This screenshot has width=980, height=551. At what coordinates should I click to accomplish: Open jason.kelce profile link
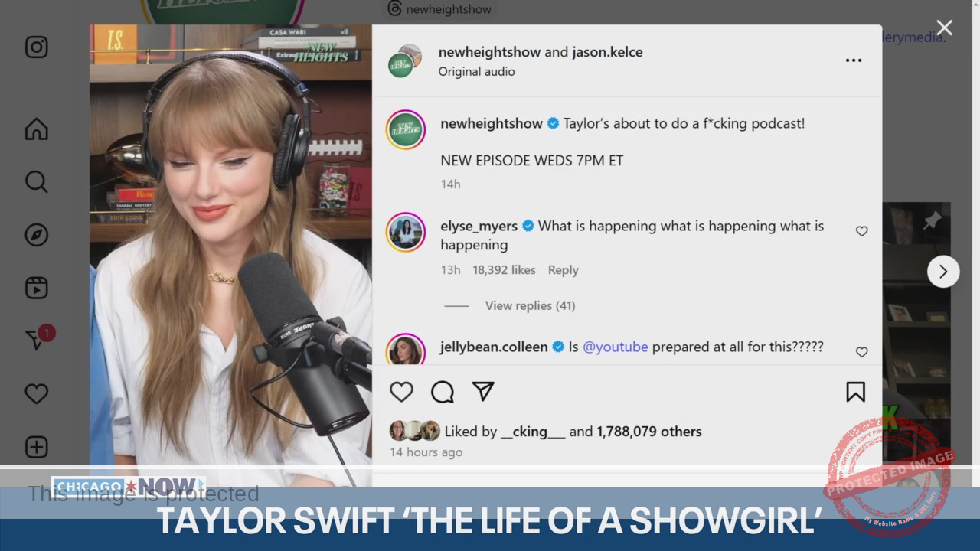607,52
